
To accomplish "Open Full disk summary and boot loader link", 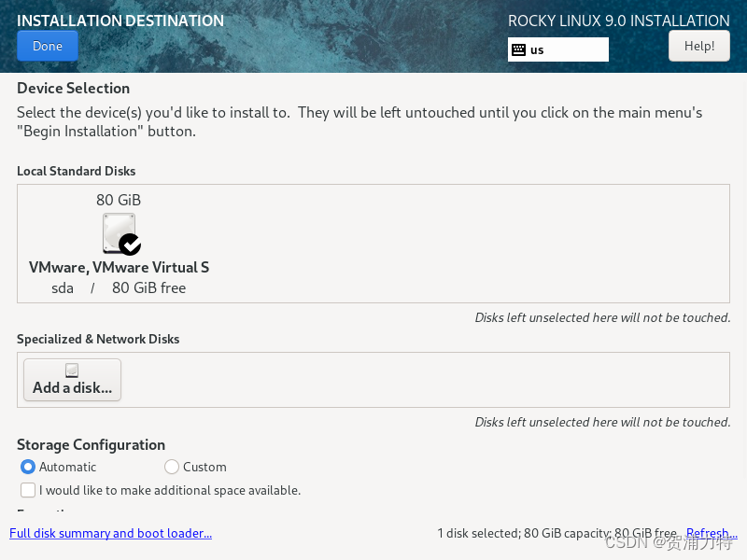I will (x=110, y=533).
